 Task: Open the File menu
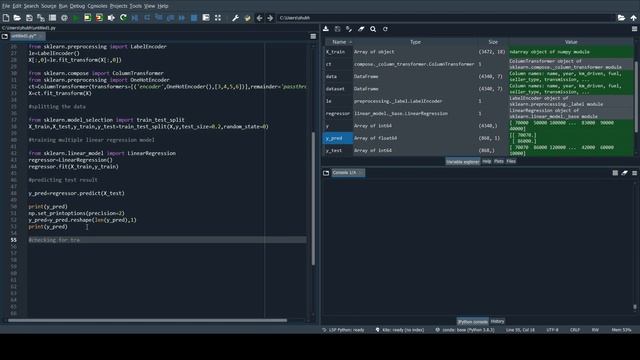[6, 6]
